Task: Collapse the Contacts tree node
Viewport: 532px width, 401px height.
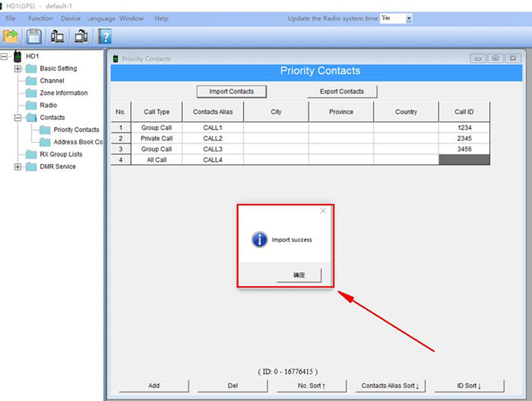Action: 18,118
